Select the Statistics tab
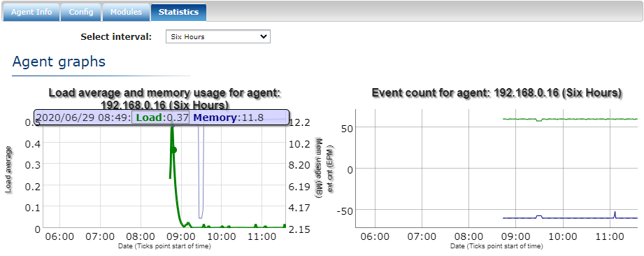Viewport: 644px width, 256px height. pyautogui.click(x=178, y=12)
